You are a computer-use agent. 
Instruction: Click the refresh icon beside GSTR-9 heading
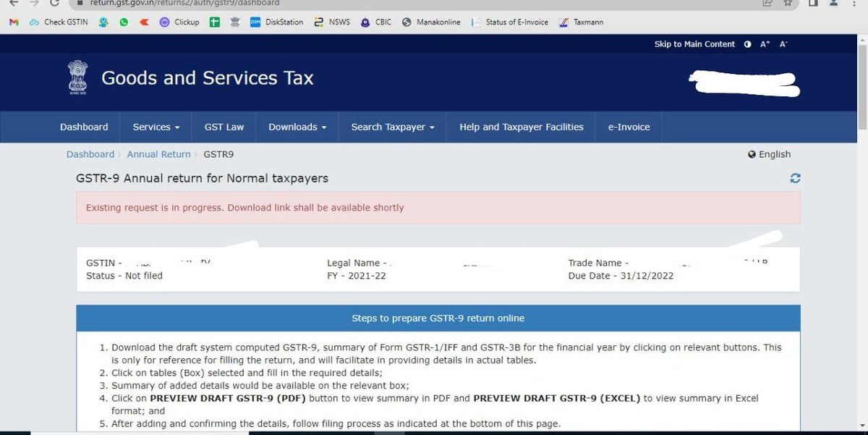[796, 178]
